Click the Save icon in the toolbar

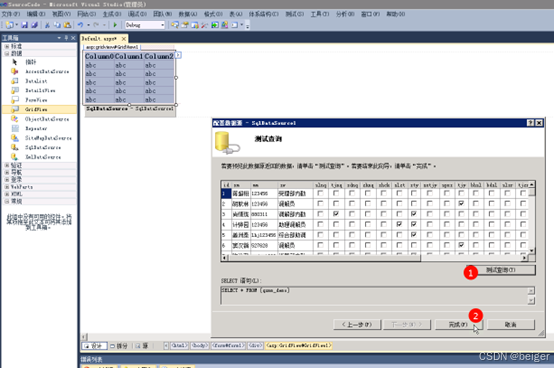coord(24,25)
